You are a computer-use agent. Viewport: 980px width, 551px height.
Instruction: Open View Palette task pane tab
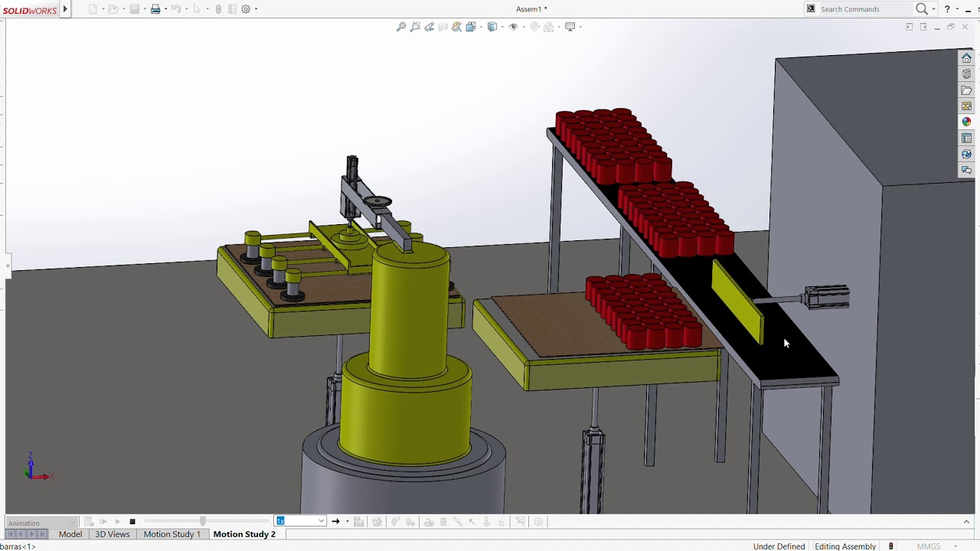(x=966, y=106)
